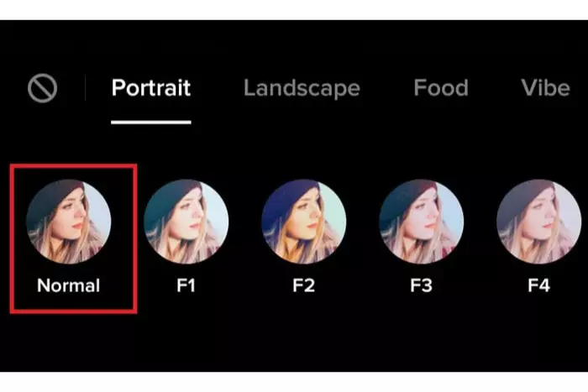Tap the vertical divider beside the no-filter icon

click(x=85, y=87)
